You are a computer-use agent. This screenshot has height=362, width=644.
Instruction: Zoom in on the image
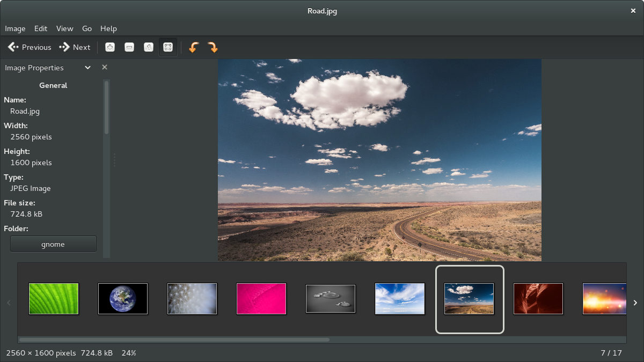(x=109, y=47)
